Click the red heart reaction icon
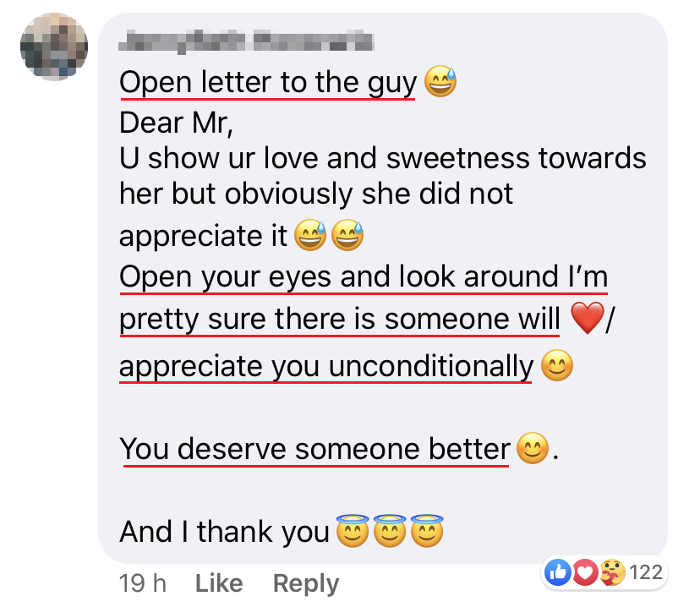Screen dimensions: 700x607 coord(585,573)
